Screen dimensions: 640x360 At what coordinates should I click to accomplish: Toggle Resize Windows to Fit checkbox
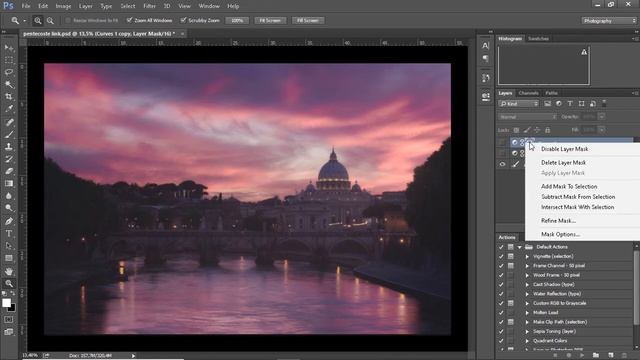click(x=68, y=20)
